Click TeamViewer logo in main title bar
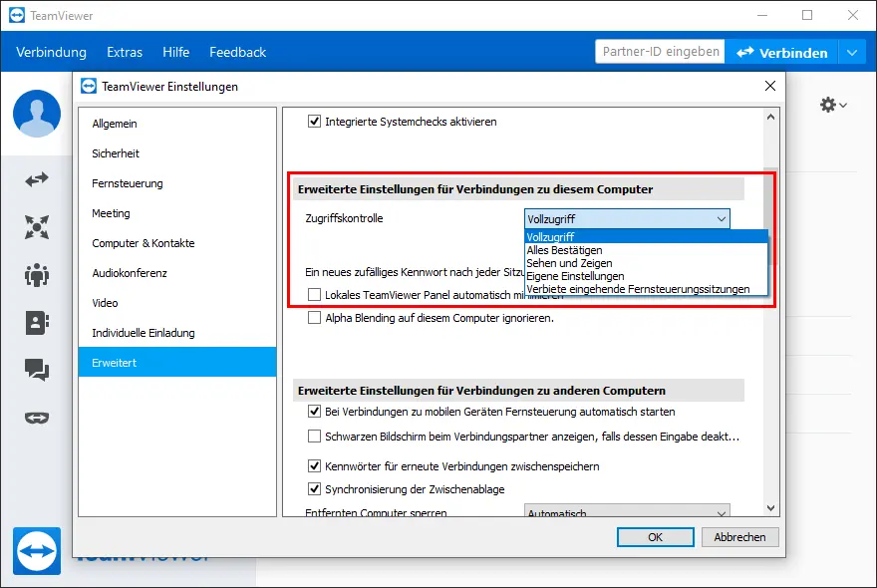Screen dimensions: 877x588 point(17,15)
